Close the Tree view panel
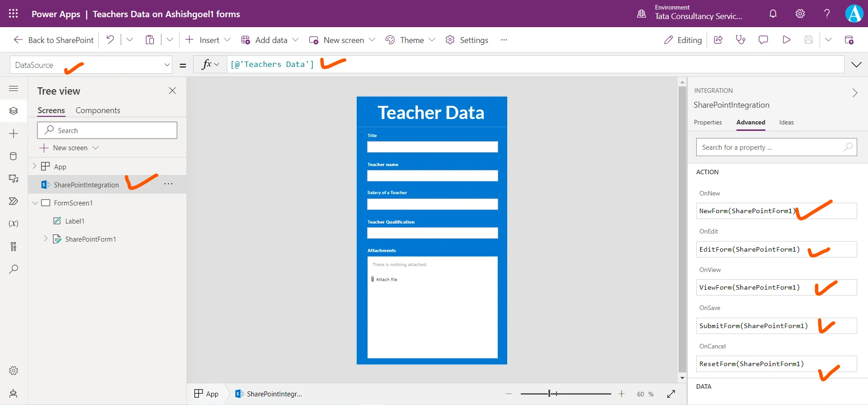The image size is (868, 405). (172, 91)
